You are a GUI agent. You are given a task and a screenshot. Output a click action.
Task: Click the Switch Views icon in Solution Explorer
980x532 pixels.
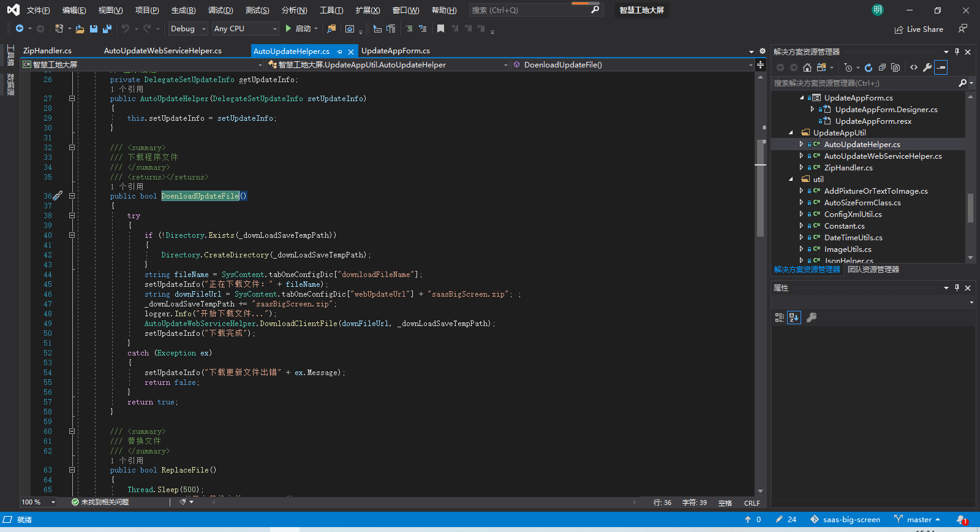[821, 67]
